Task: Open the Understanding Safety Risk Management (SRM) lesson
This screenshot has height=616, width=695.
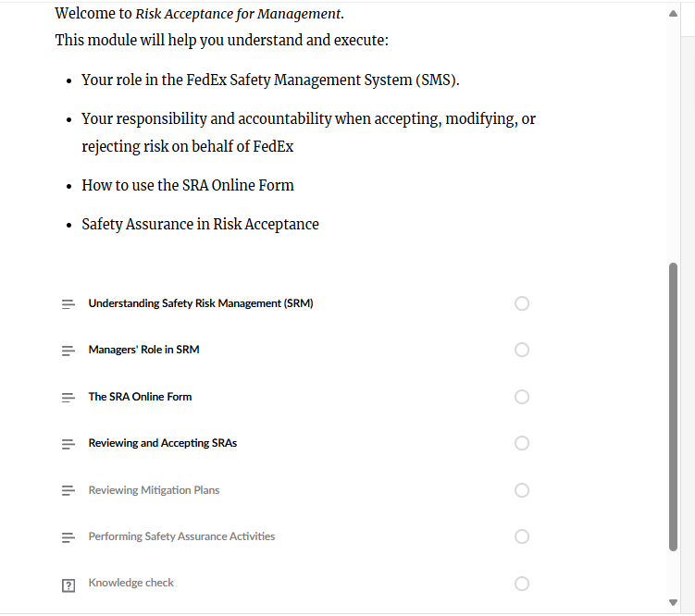Action: 201,303
